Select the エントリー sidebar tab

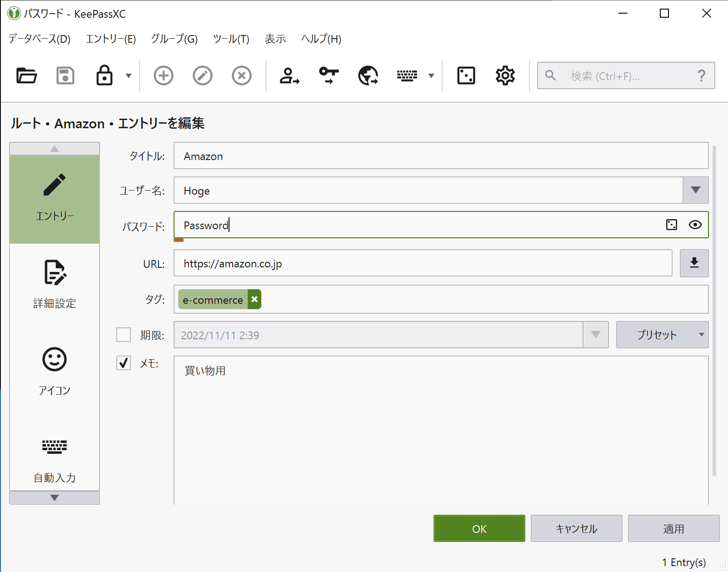pos(55,200)
